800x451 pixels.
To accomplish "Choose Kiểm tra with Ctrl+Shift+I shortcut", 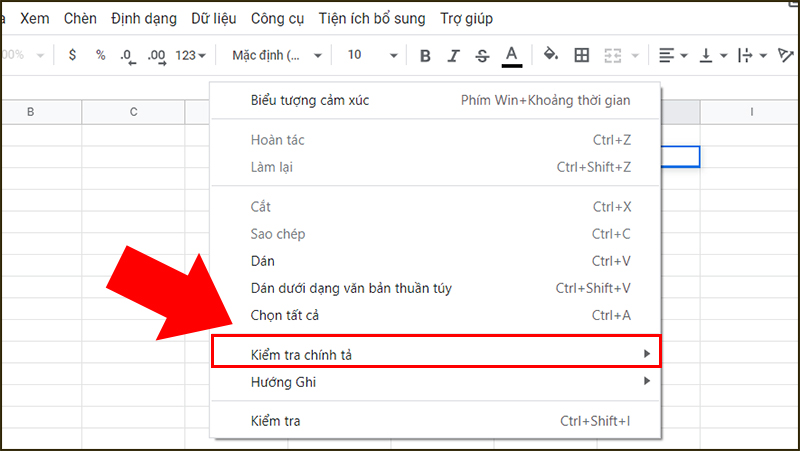I will 436,421.
